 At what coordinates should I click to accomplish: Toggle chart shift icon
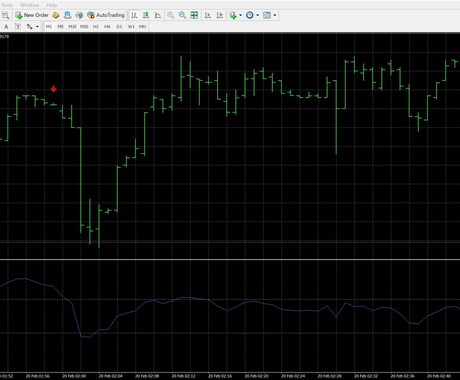click(x=220, y=15)
